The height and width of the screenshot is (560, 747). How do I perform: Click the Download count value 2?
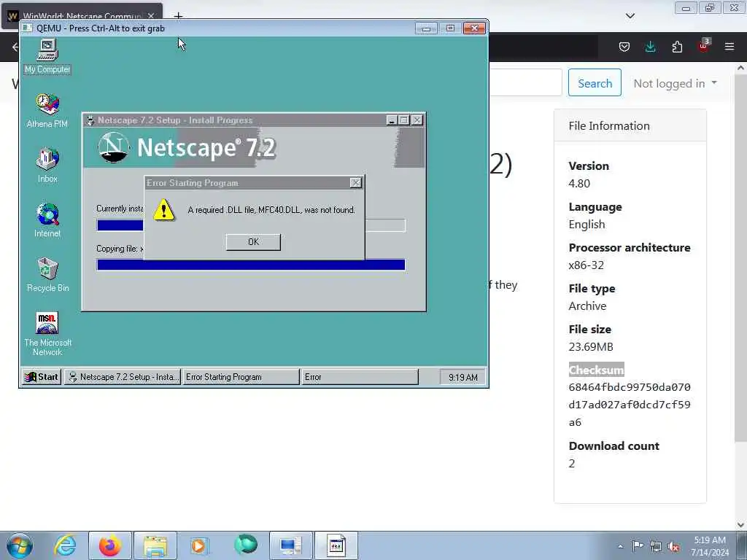572,463
